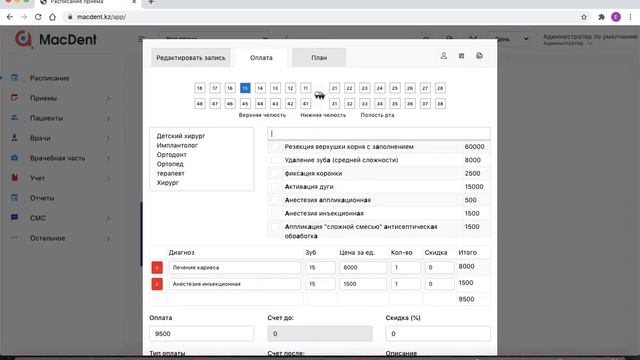The width and height of the screenshot is (640, 360).
Task: Click the Кол-во field for Анестезия инъекционная row
Action: coord(405,284)
